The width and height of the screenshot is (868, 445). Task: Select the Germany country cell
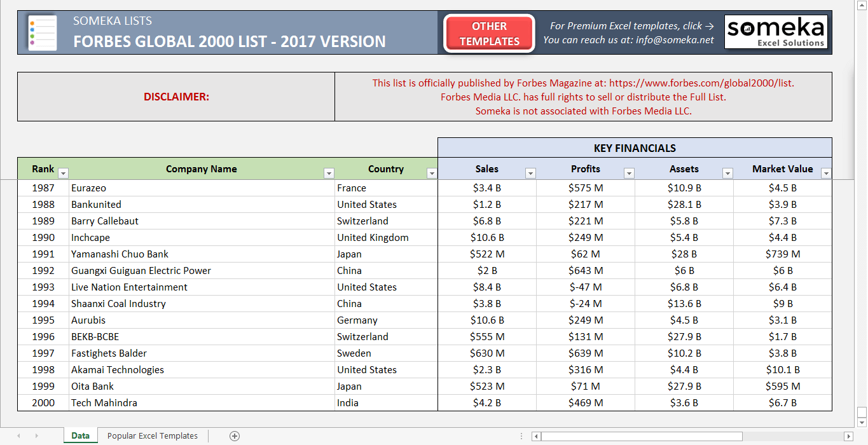386,320
